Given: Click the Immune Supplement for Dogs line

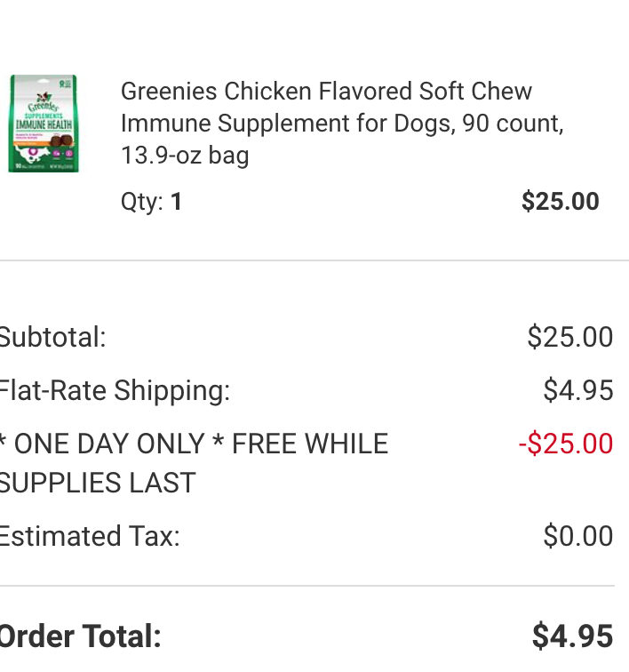Looking at the screenshot, I should click(342, 124).
